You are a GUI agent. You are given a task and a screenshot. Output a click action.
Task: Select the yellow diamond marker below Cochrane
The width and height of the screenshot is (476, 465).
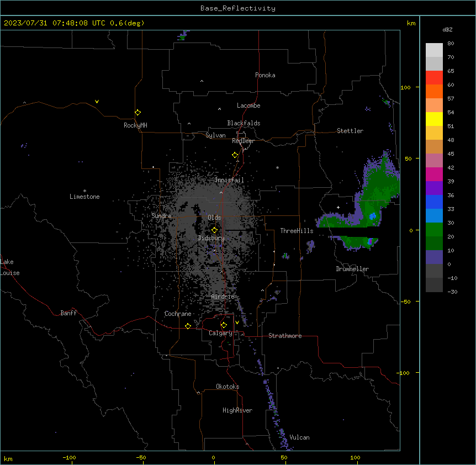(x=188, y=326)
